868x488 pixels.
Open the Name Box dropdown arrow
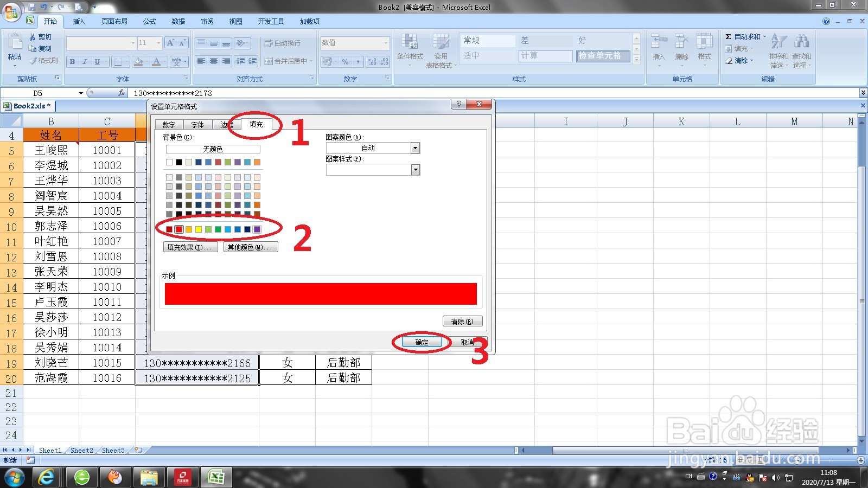(81, 93)
